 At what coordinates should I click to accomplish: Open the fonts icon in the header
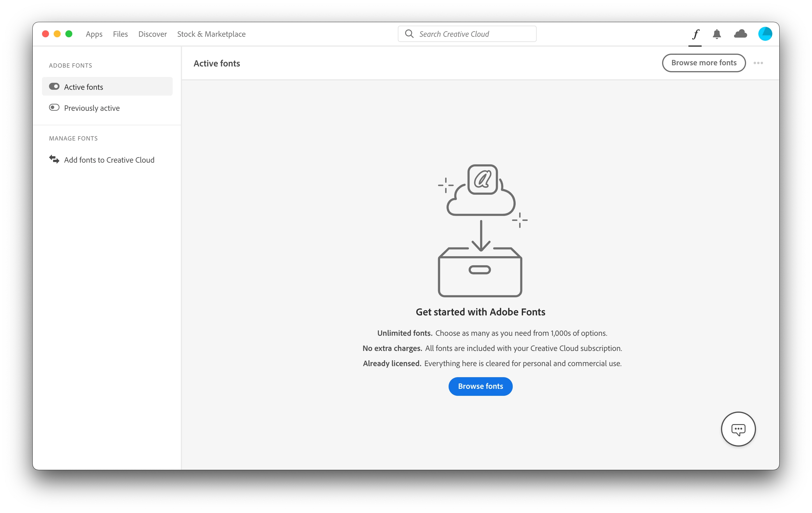pyautogui.click(x=695, y=34)
